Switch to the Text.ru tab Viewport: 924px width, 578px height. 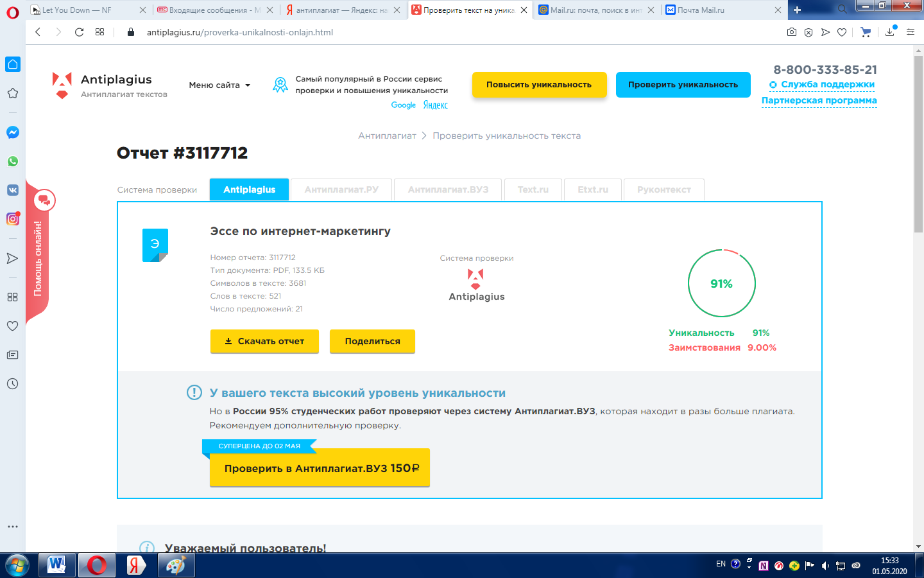pyautogui.click(x=533, y=189)
